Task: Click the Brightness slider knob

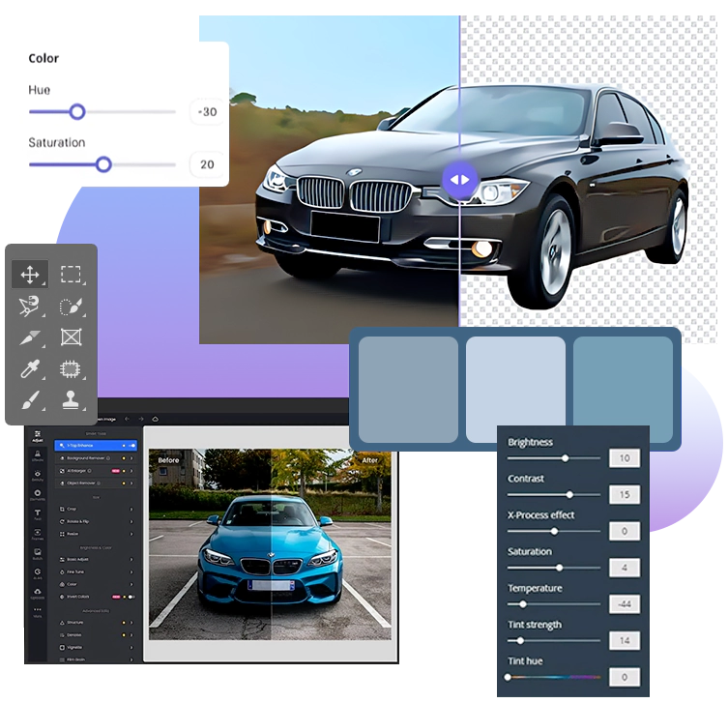Action: click(565, 458)
